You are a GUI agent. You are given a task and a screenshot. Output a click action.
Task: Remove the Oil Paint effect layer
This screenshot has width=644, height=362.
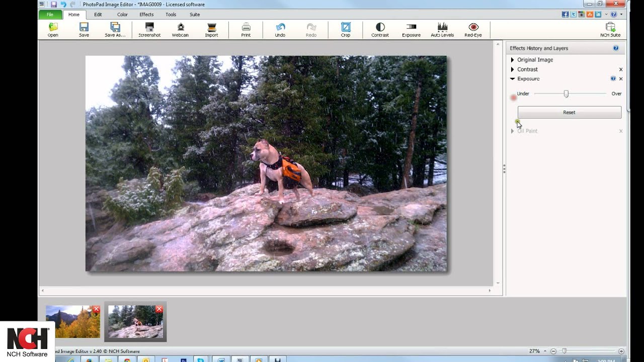tap(621, 131)
